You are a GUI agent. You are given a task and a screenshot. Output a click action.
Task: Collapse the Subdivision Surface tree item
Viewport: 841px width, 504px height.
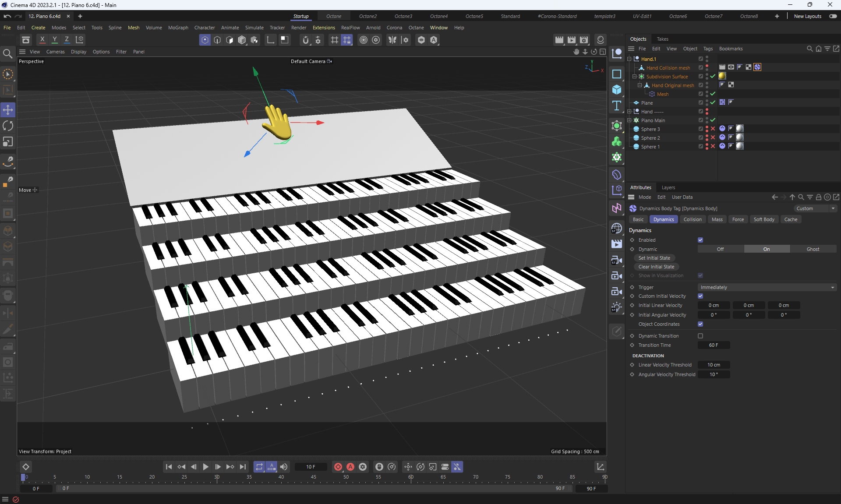[634, 77]
